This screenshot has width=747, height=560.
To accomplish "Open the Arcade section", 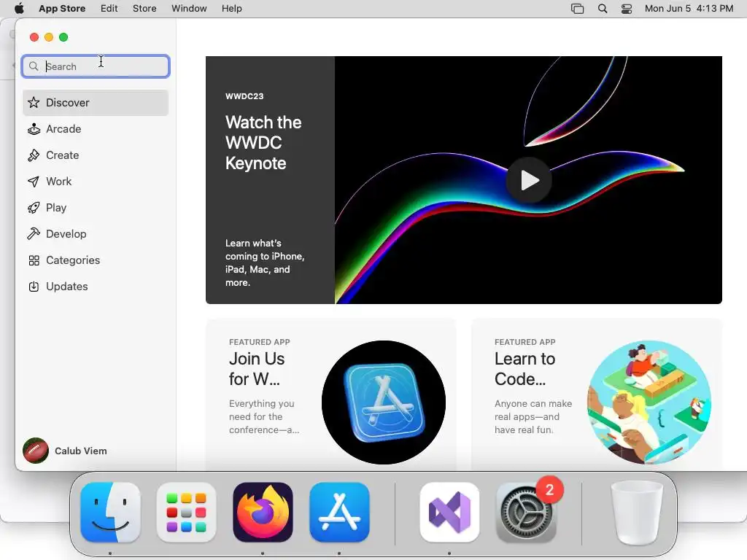I will [96, 129].
